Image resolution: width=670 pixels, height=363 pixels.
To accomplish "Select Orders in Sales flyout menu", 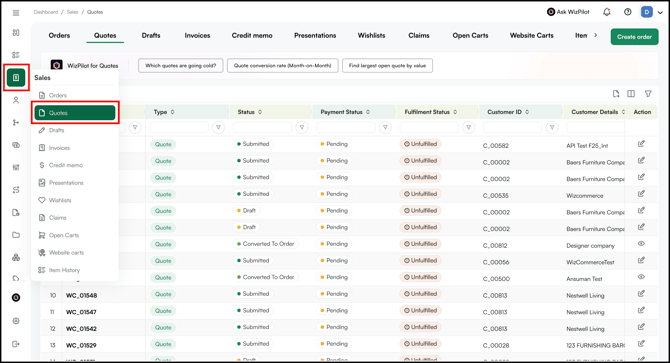I will [75, 95].
